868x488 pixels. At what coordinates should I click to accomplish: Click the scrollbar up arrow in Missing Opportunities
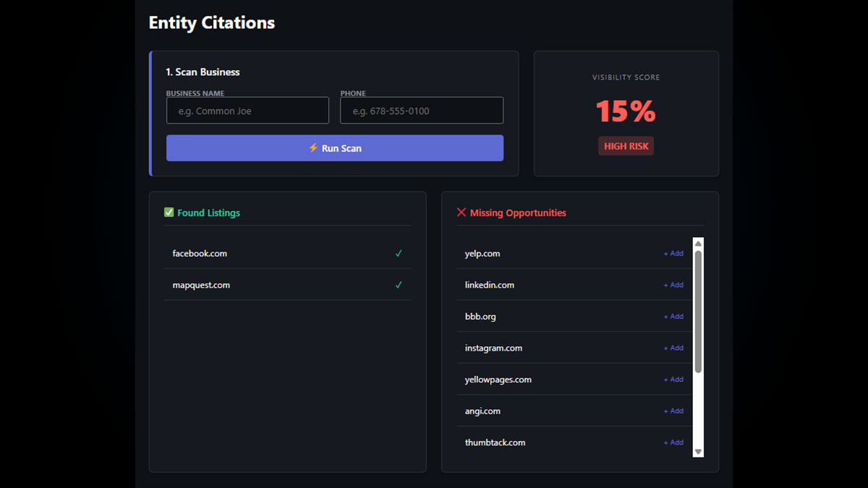point(698,244)
